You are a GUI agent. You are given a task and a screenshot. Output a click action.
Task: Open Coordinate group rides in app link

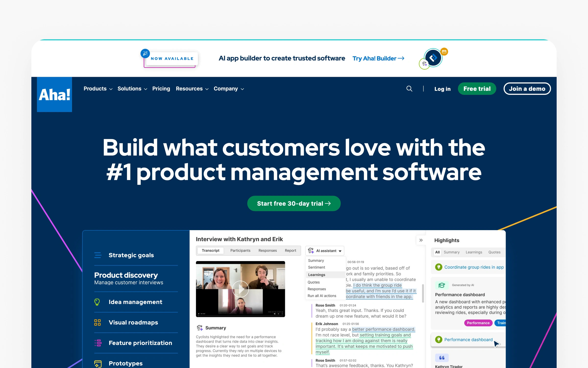474,267
